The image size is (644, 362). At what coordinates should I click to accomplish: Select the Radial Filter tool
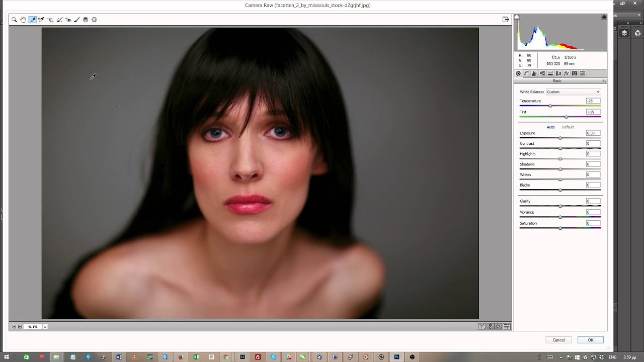click(94, 20)
